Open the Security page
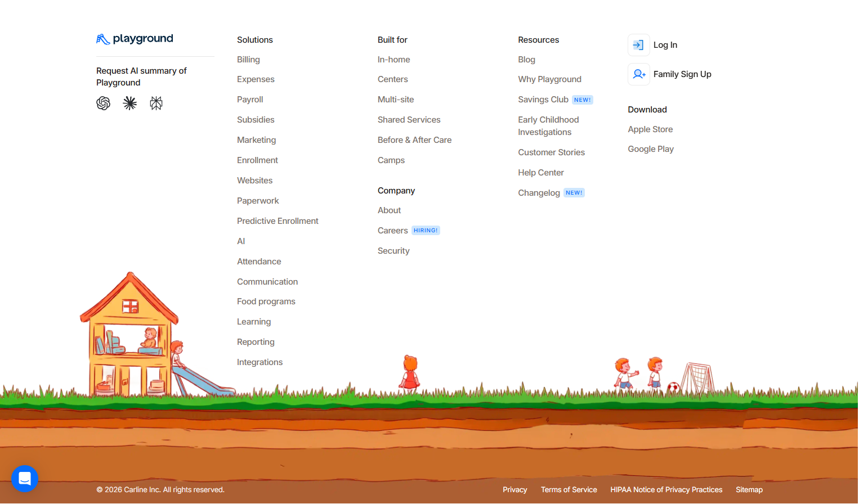 tap(393, 251)
